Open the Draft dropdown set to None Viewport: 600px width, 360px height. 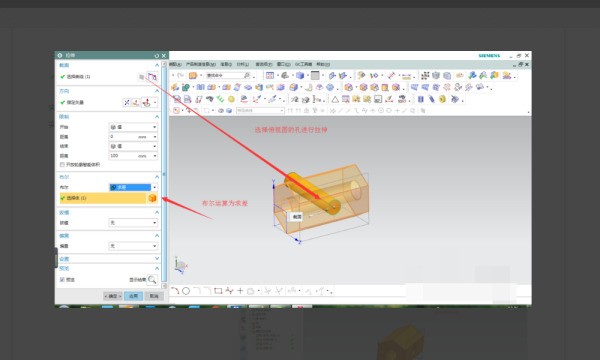pos(133,223)
